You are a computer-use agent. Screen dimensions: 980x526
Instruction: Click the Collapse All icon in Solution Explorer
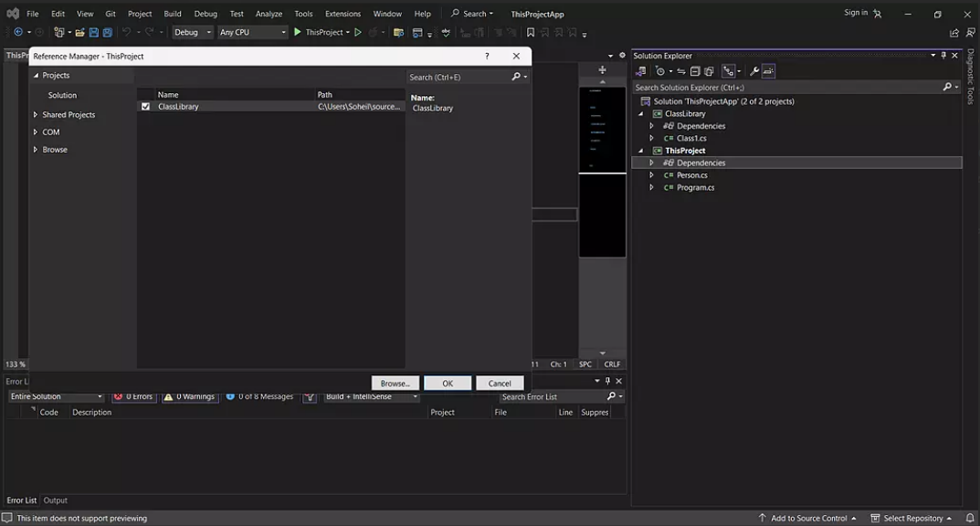click(x=695, y=71)
